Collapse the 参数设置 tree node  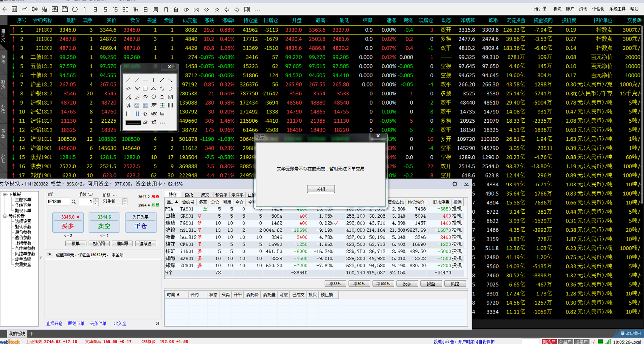(x=5, y=216)
